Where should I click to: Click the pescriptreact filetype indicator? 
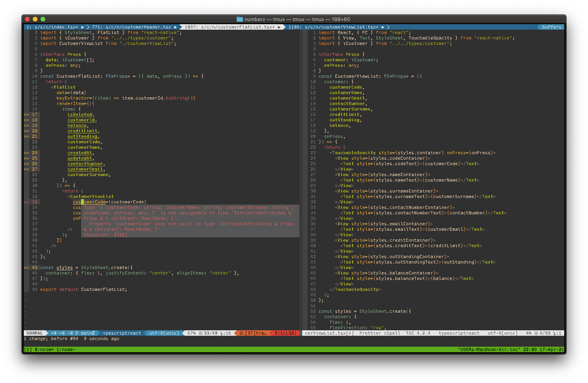click(x=123, y=333)
